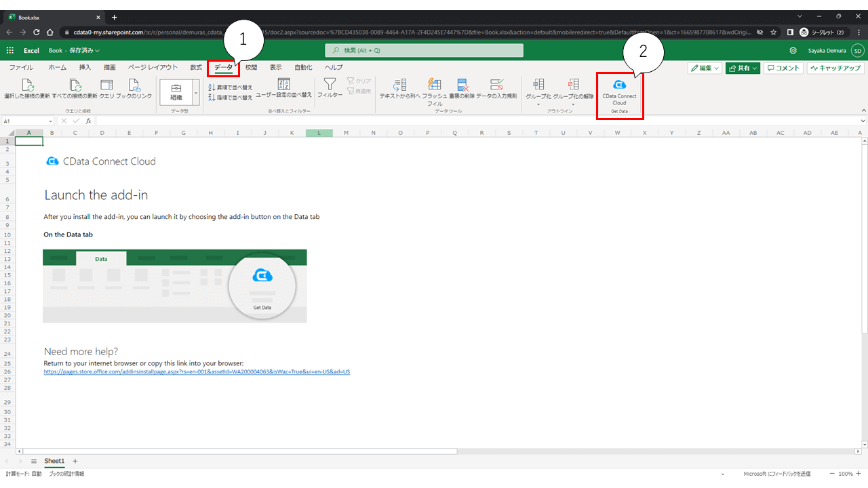The width and height of the screenshot is (868, 488).
Task: Click the Data tab illustration image
Action: click(174, 286)
